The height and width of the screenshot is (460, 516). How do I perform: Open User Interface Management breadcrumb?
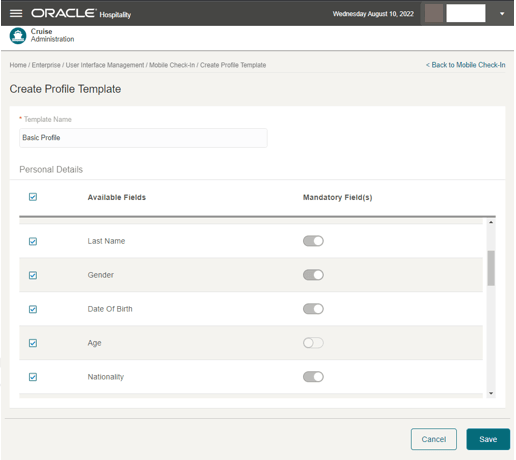click(x=105, y=65)
